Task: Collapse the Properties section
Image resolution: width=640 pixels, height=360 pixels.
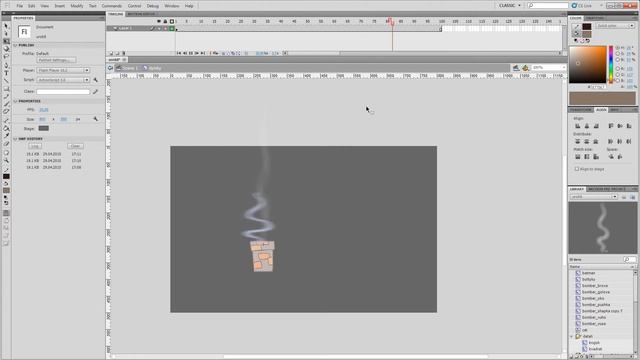Action: click(x=15, y=101)
